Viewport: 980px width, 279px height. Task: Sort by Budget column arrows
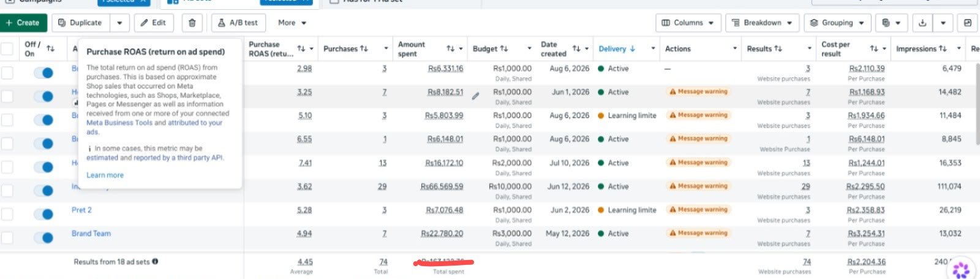click(504, 48)
